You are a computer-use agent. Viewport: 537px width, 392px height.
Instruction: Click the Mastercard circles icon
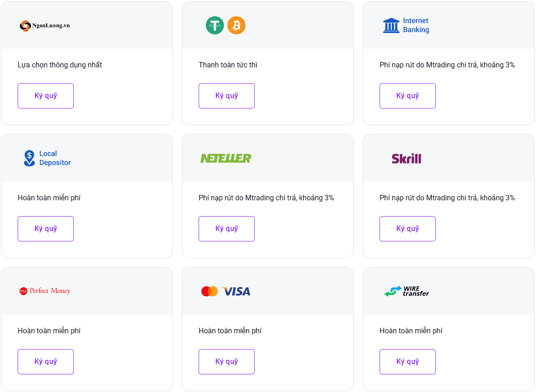[209, 291]
